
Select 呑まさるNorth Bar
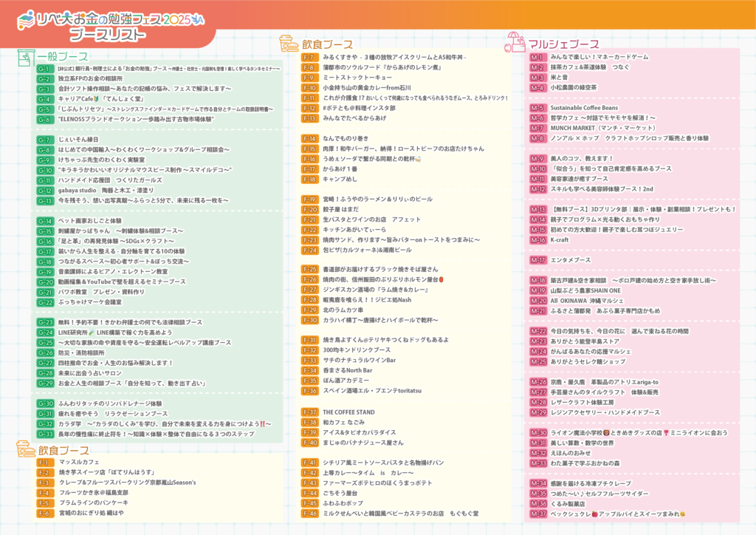337,370
